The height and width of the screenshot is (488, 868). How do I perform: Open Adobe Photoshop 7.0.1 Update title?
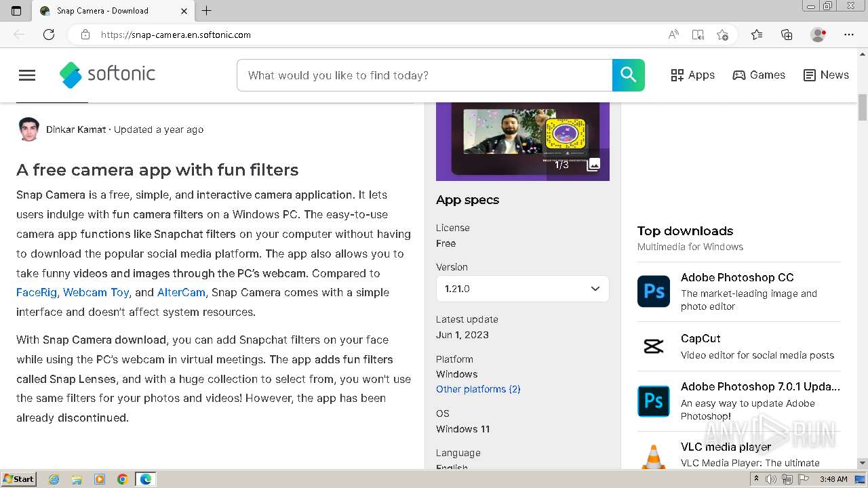click(760, 386)
